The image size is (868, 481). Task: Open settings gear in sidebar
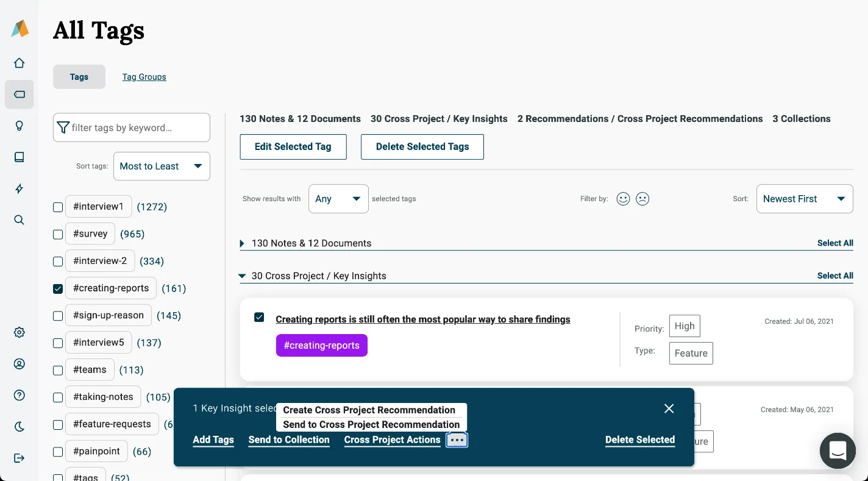[x=20, y=332]
